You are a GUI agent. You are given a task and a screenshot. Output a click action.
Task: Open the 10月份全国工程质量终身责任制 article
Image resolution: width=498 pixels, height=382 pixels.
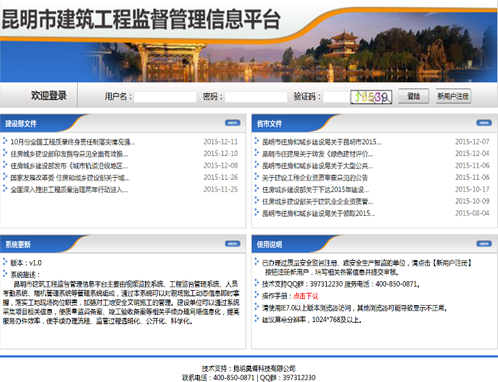click(x=73, y=142)
